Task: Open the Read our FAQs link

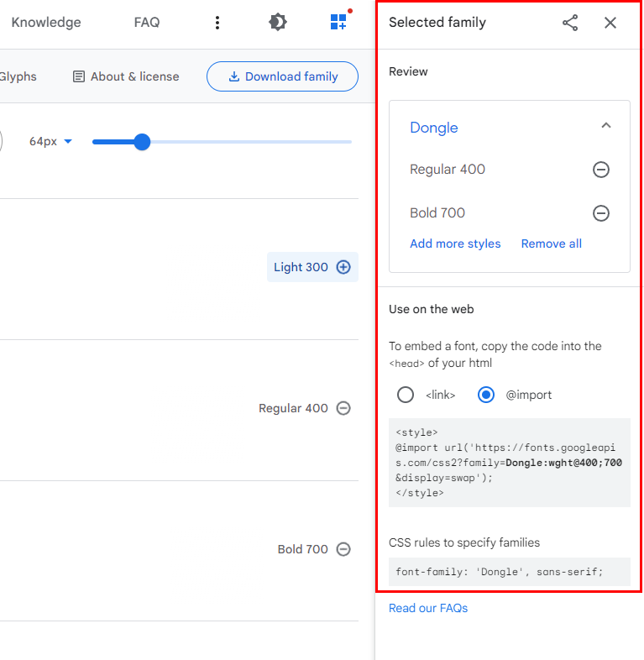Action: 428,608
